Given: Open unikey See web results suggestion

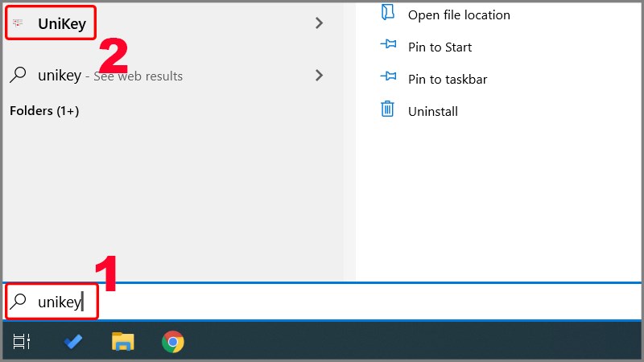Looking at the screenshot, I should pos(110,76).
